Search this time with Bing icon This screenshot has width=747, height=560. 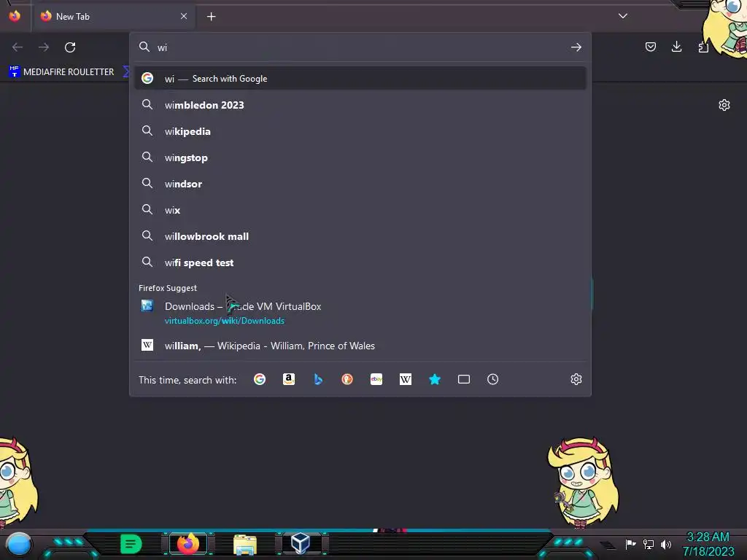coord(318,379)
